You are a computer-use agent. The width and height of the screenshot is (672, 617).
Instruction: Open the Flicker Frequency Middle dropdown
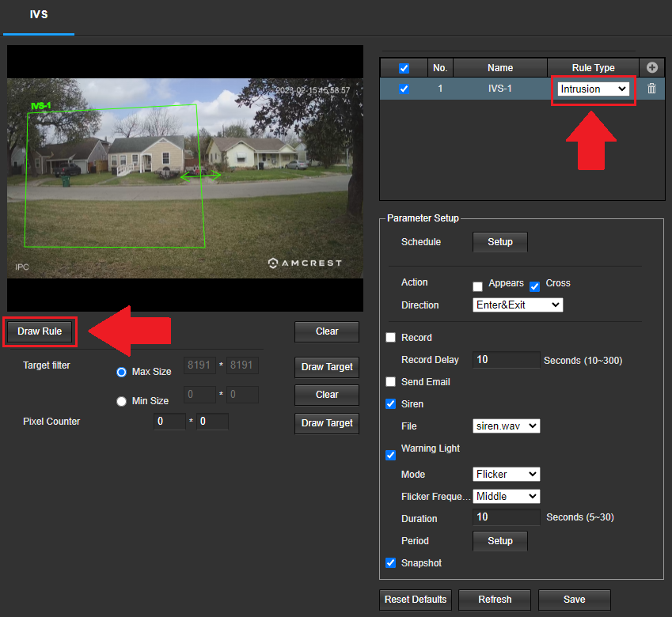tap(506, 496)
